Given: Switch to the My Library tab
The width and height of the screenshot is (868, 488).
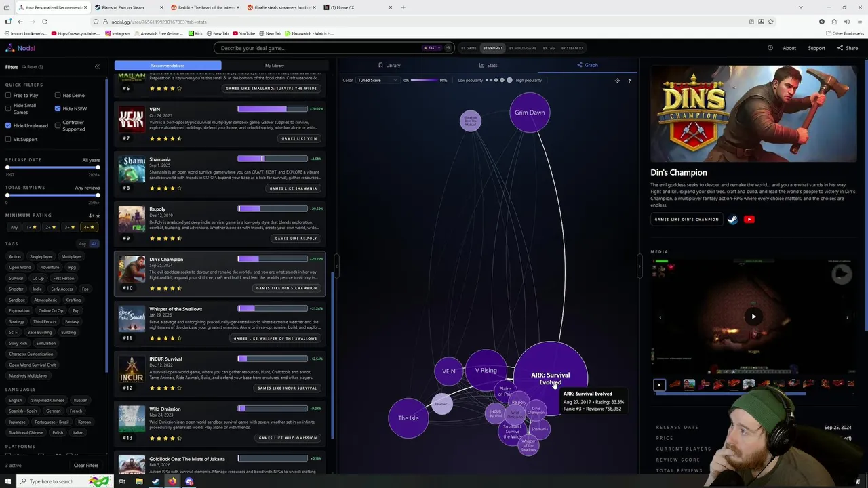Looking at the screenshot, I should pyautogui.click(x=275, y=66).
